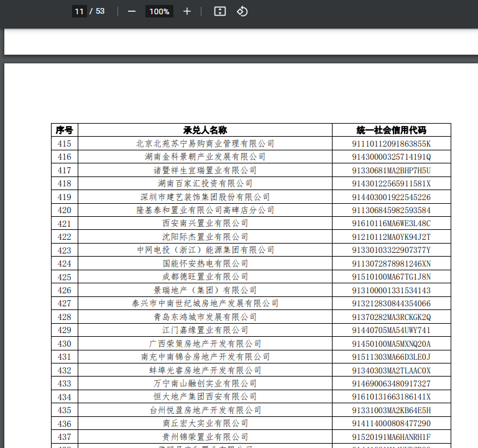The image size is (478, 448).
Task: Rotate the document counterclockwise
Action: 242,12
